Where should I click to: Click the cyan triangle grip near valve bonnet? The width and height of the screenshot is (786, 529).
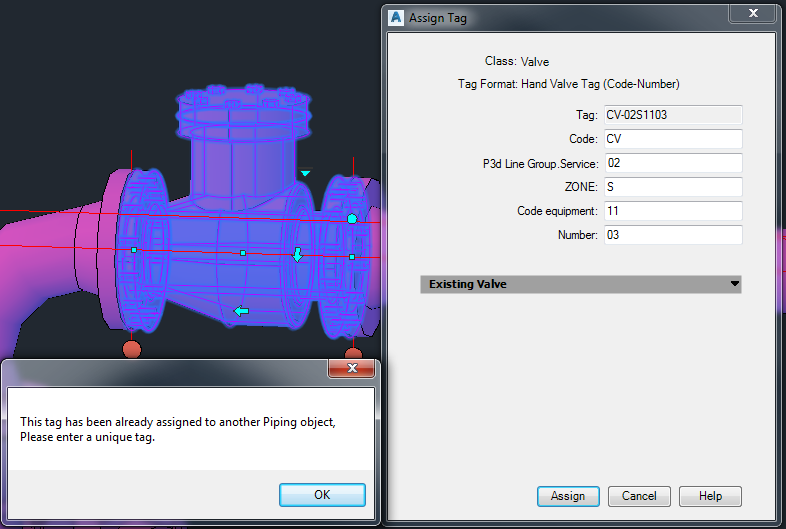(x=305, y=173)
